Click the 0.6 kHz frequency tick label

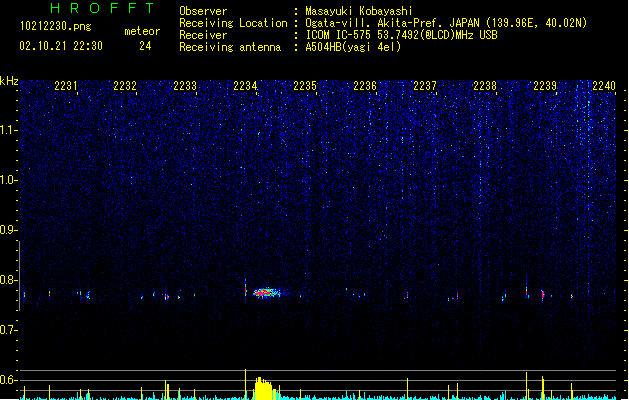[x=8, y=380]
